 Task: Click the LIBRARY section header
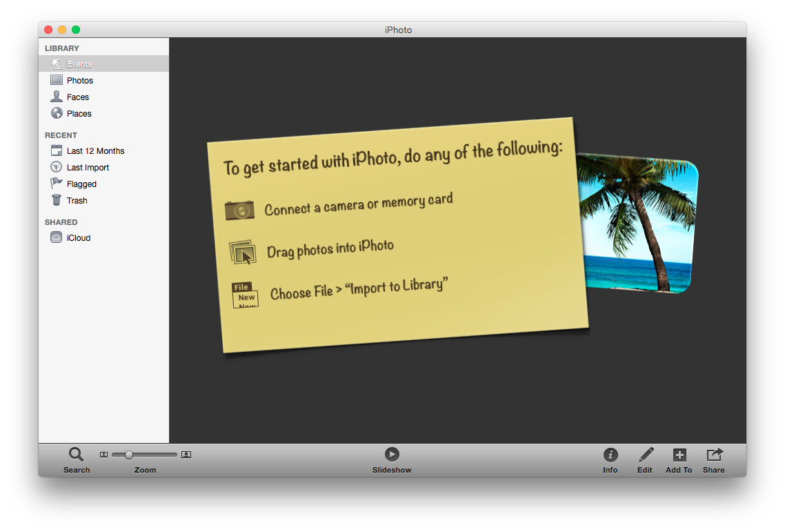click(61, 48)
